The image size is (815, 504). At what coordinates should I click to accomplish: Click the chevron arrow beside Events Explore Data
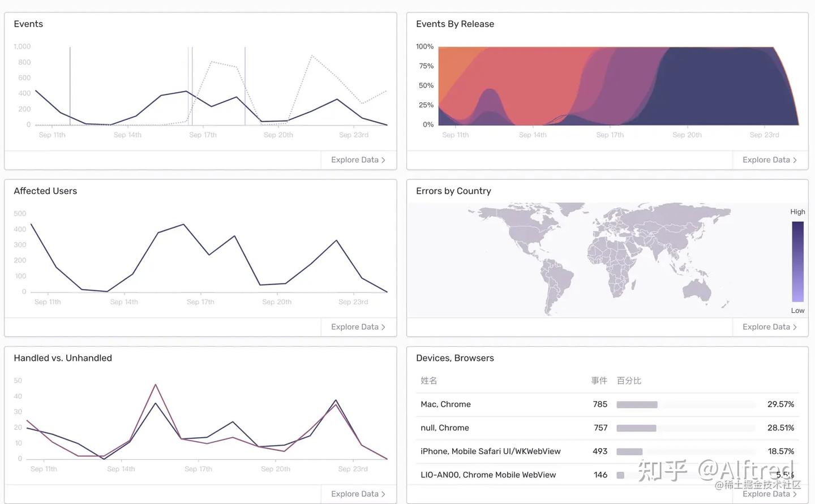[384, 160]
